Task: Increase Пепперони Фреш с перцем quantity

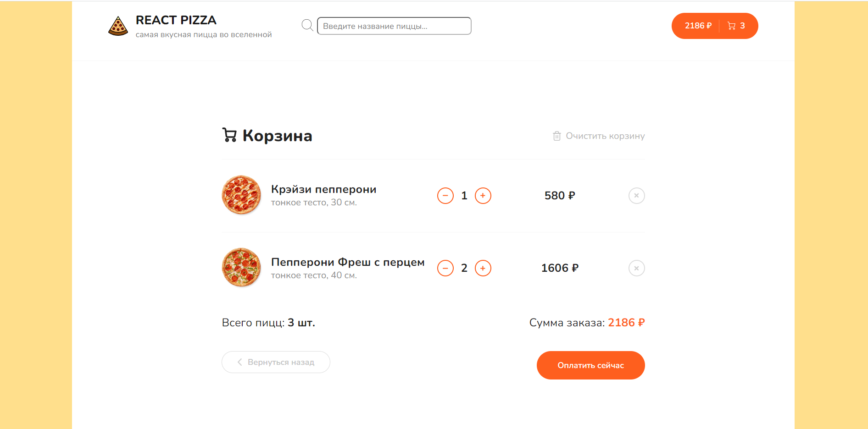Action: click(483, 268)
